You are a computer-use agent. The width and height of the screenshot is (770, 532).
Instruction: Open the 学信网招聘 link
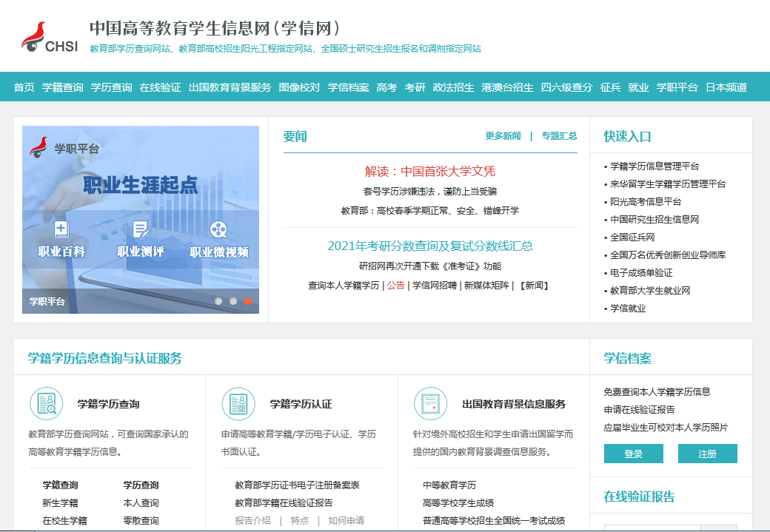tap(435, 285)
